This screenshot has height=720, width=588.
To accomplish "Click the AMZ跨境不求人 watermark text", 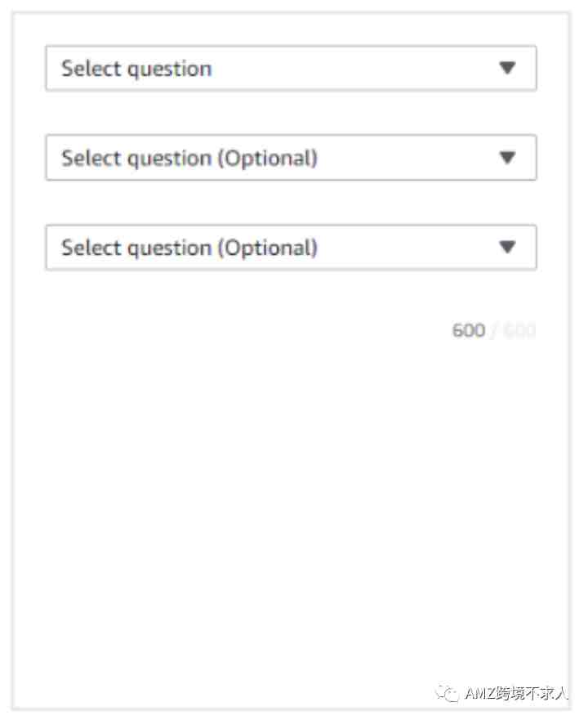I will (x=516, y=693).
